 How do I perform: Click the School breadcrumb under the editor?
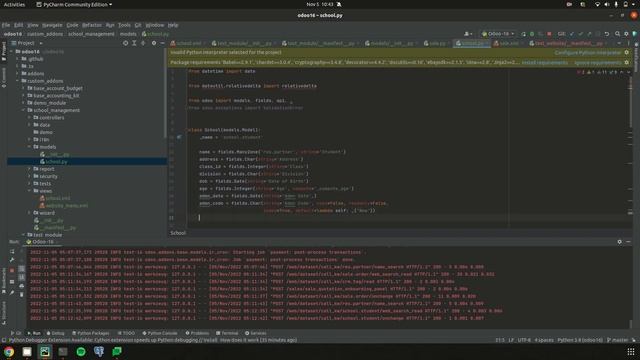coord(178,233)
